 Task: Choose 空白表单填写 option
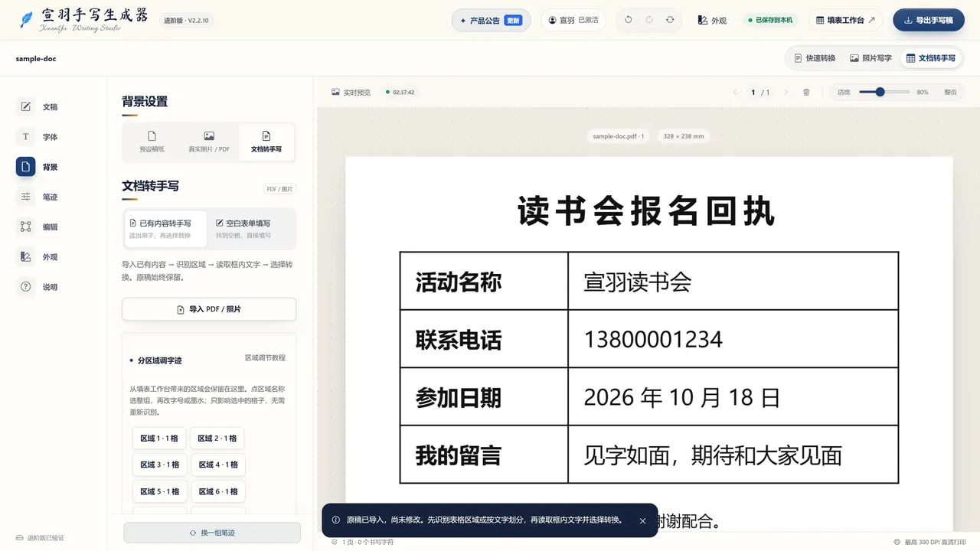[251, 228]
